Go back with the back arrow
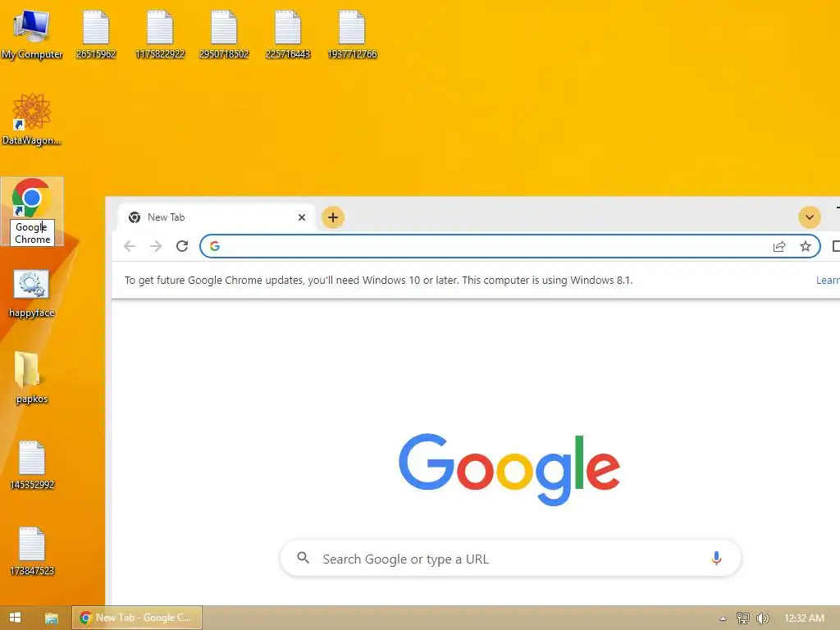 tap(130, 246)
